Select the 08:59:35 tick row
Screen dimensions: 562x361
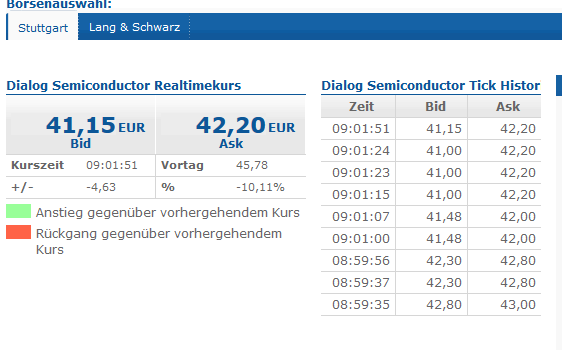click(431, 305)
